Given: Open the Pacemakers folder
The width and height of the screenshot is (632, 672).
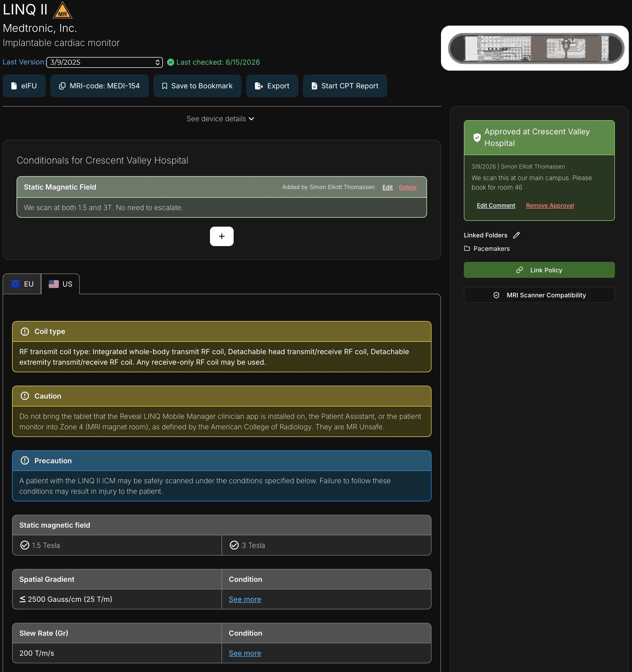Looking at the screenshot, I should (x=487, y=248).
